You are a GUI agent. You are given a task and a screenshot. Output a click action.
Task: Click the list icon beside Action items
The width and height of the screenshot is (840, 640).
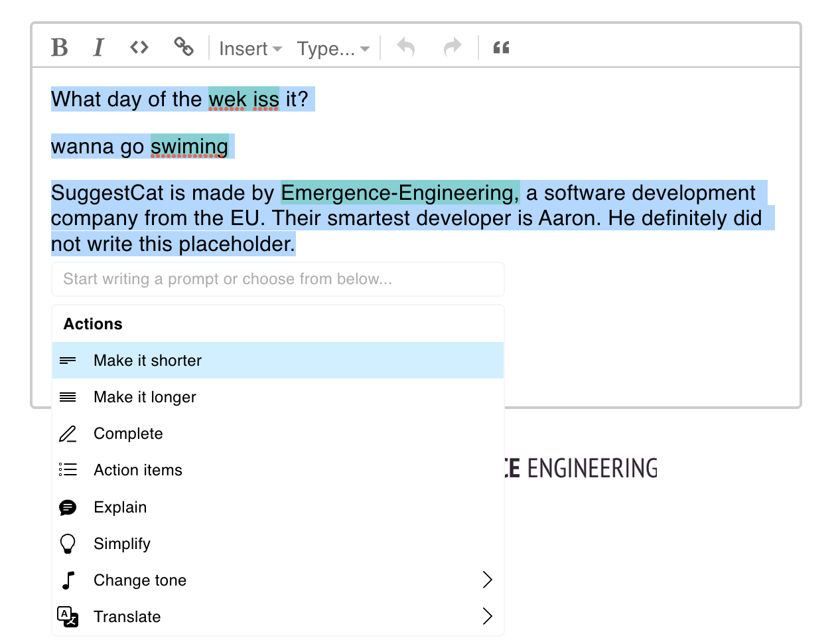[68, 470]
